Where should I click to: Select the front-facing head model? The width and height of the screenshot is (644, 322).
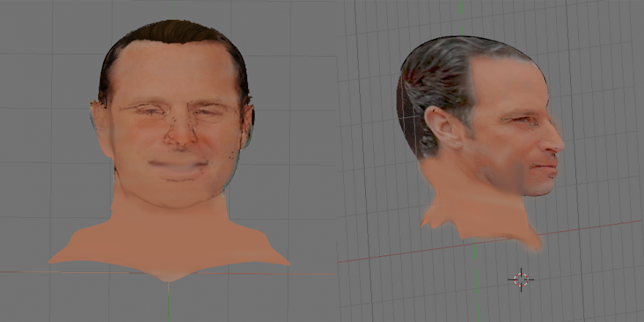(169, 150)
